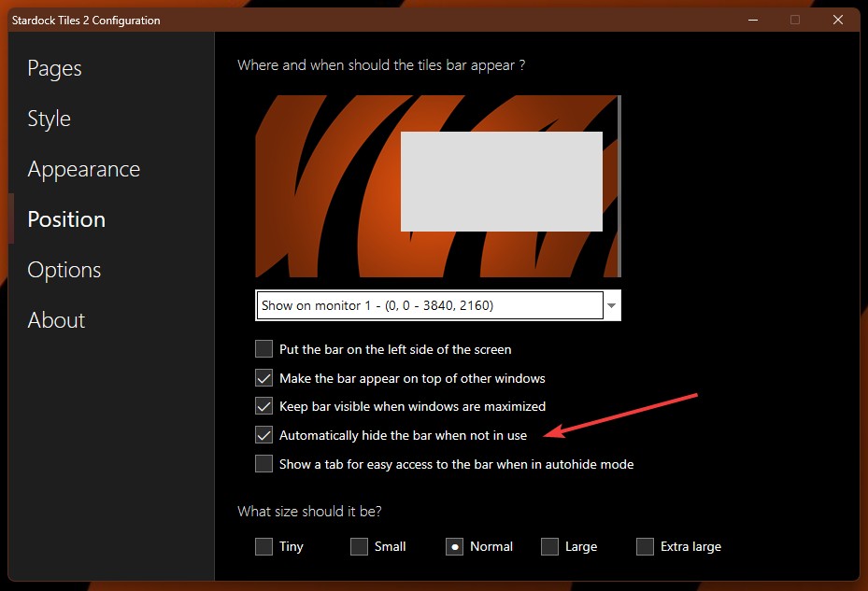Show the About section

pyautogui.click(x=56, y=320)
